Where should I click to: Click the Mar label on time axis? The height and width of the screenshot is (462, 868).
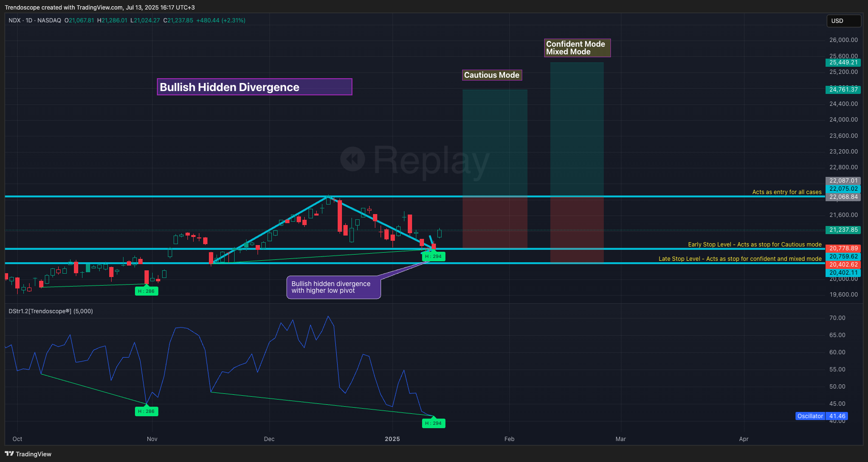[620, 439]
